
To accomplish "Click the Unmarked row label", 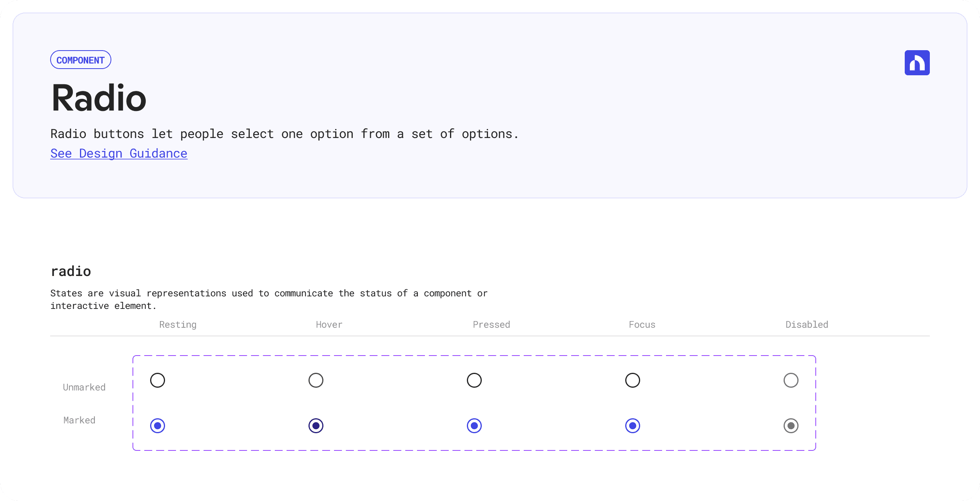I will pos(84,387).
